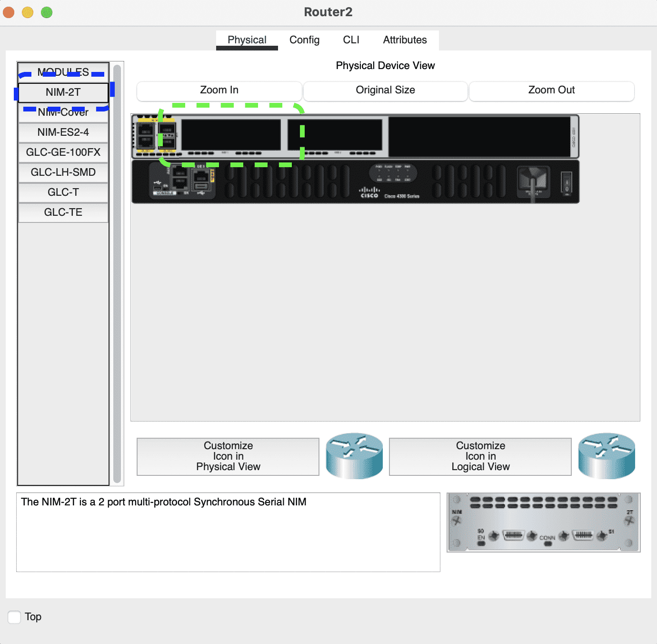The height and width of the screenshot is (644, 657).
Task: Select the GLC-TE module
Action: coord(63,212)
